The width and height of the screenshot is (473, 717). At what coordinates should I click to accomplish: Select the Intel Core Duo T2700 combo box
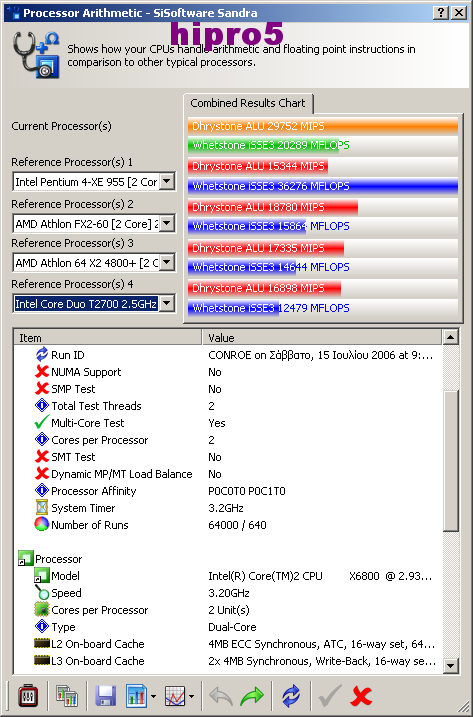click(x=94, y=303)
